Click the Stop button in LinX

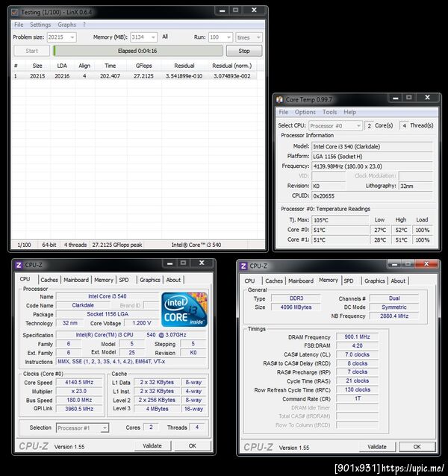pos(244,51)
